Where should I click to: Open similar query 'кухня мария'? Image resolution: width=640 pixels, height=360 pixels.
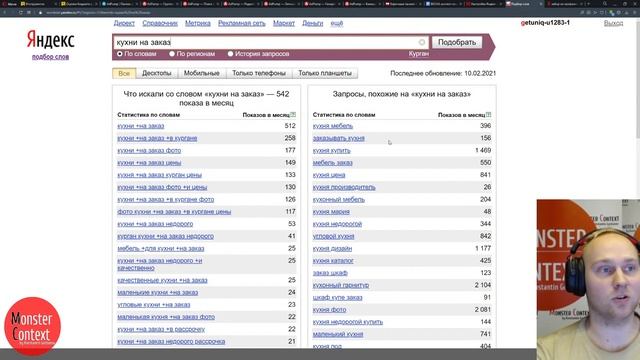331,212
